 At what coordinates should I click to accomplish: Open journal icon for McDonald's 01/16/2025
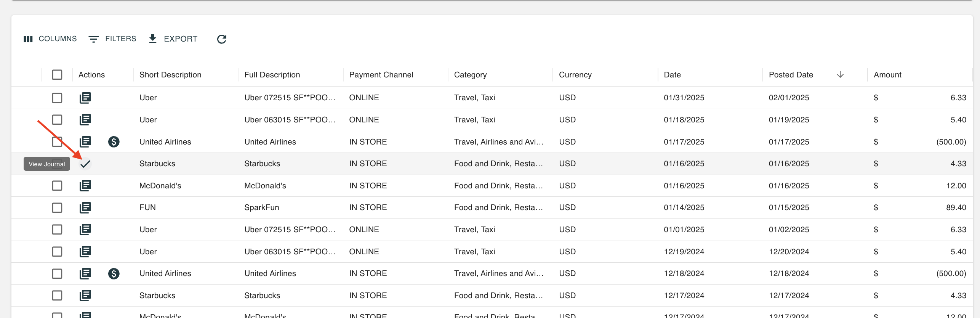(85, 186)
